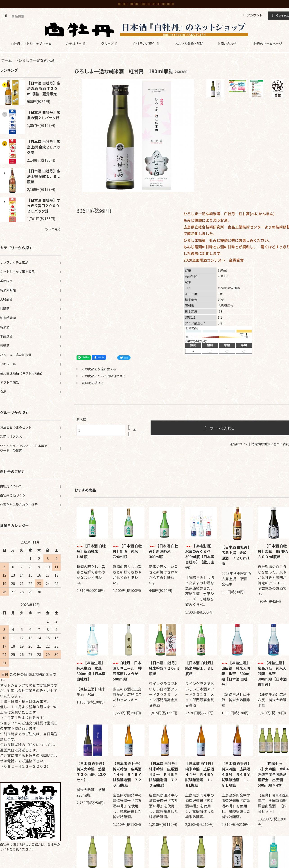Click 買い物を続ける link
The height and width of the screenshot is (868, 289).
pyautogui.click(x=93, y=383)
